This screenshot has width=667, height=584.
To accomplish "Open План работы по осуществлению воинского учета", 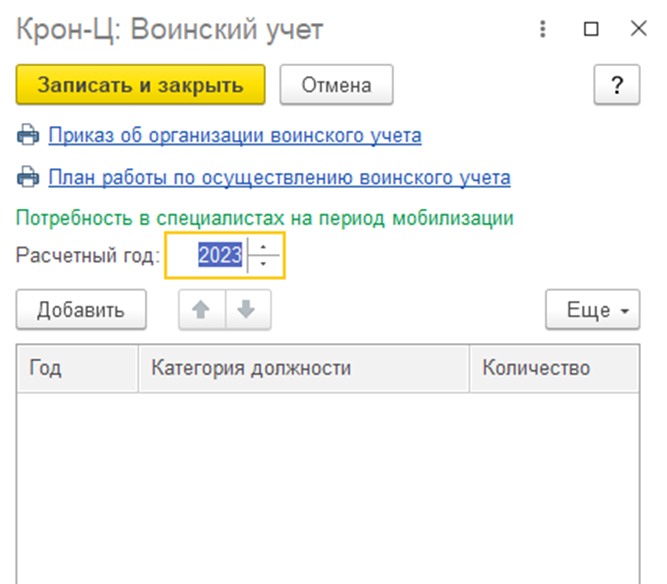I will point(279,177).
